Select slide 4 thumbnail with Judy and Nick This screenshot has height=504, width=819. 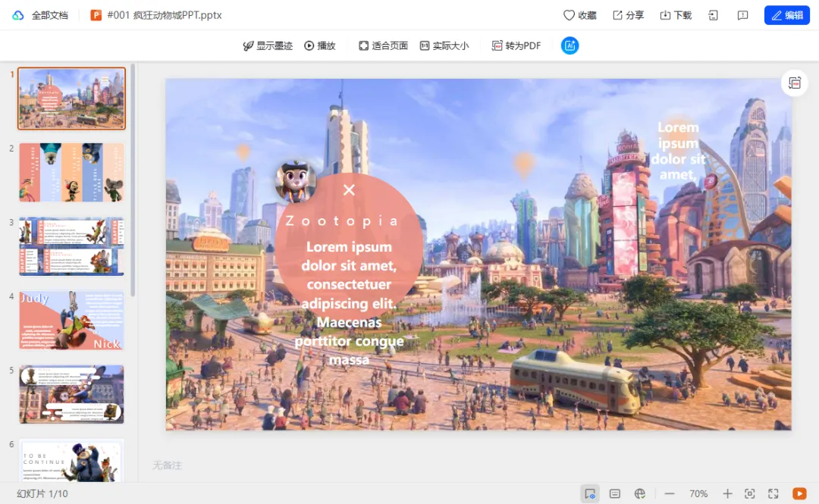(x=71, y=320)
